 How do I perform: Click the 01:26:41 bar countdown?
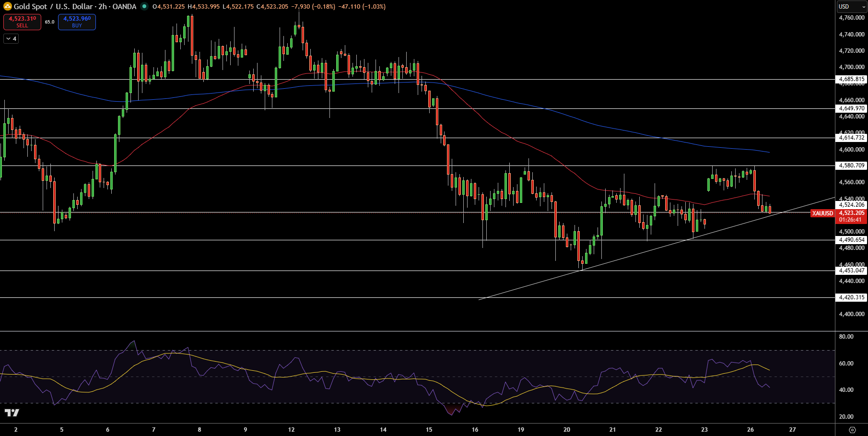[x=851, y=220]
